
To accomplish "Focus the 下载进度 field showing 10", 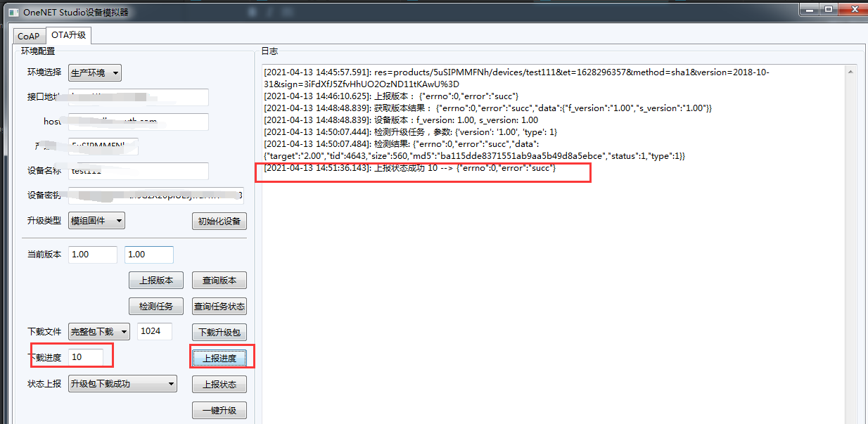I will click(x=86, y=357).
